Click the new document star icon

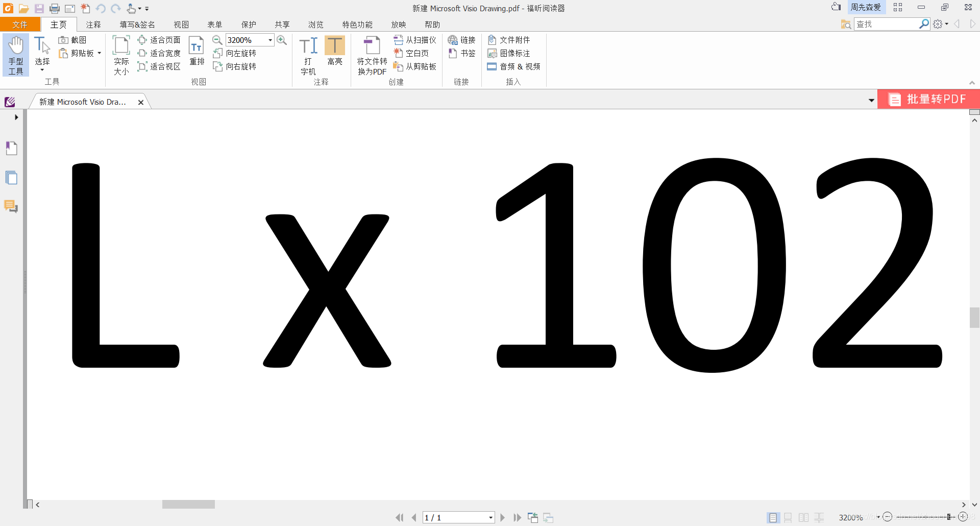tap(86, 8)
